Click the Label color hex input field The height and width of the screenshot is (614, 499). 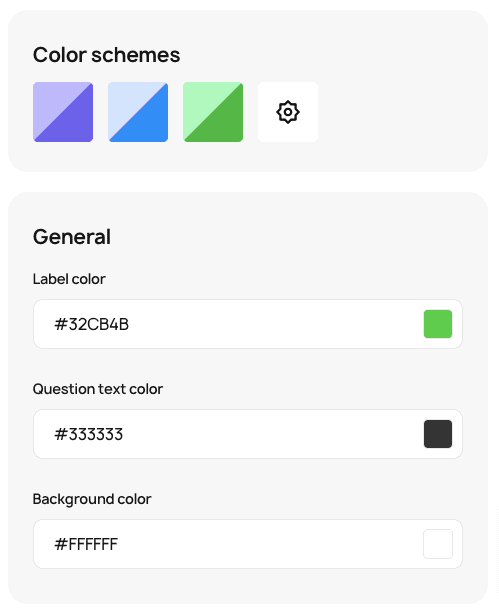[x=248, y=324]
